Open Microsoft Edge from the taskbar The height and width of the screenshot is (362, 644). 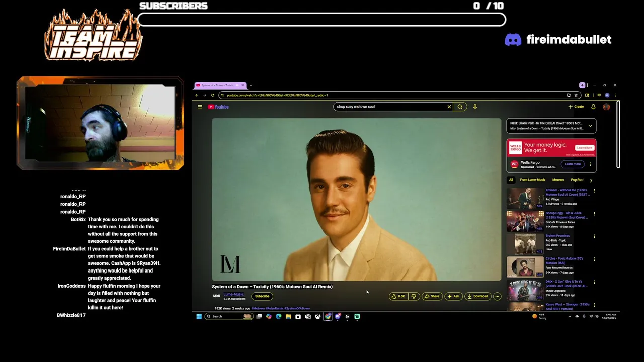(x=278, y=316)
